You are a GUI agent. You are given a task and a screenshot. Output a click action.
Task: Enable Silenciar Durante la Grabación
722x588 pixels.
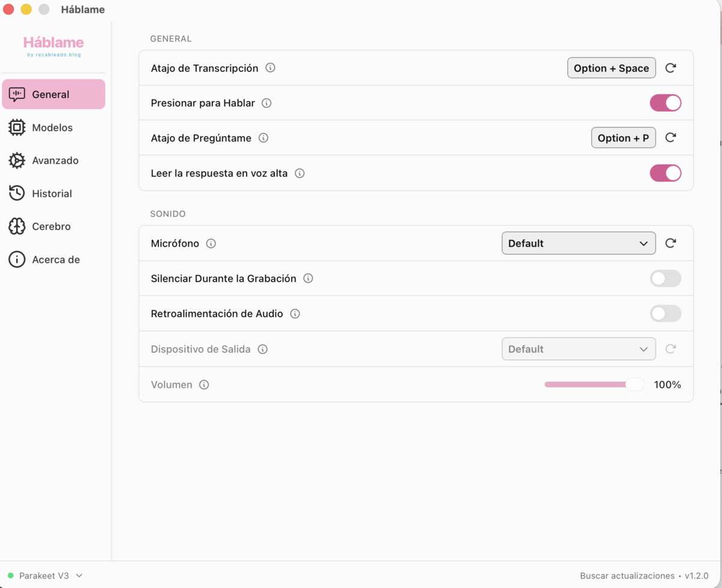point(665,279)
